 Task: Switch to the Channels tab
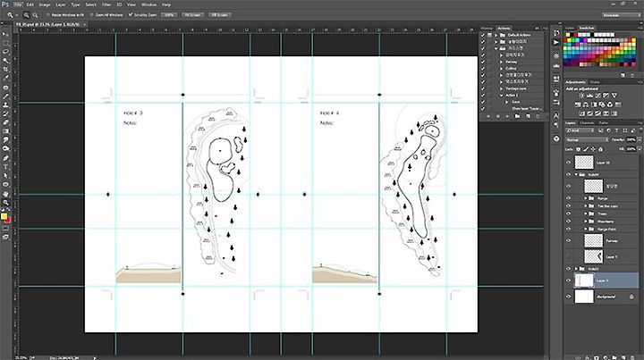[x=587, y=123]
